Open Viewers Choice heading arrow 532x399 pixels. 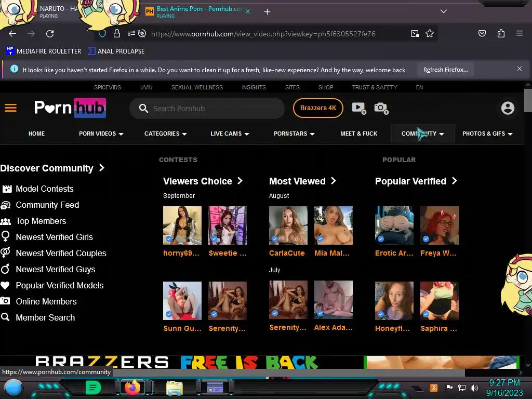coord(240,181)
